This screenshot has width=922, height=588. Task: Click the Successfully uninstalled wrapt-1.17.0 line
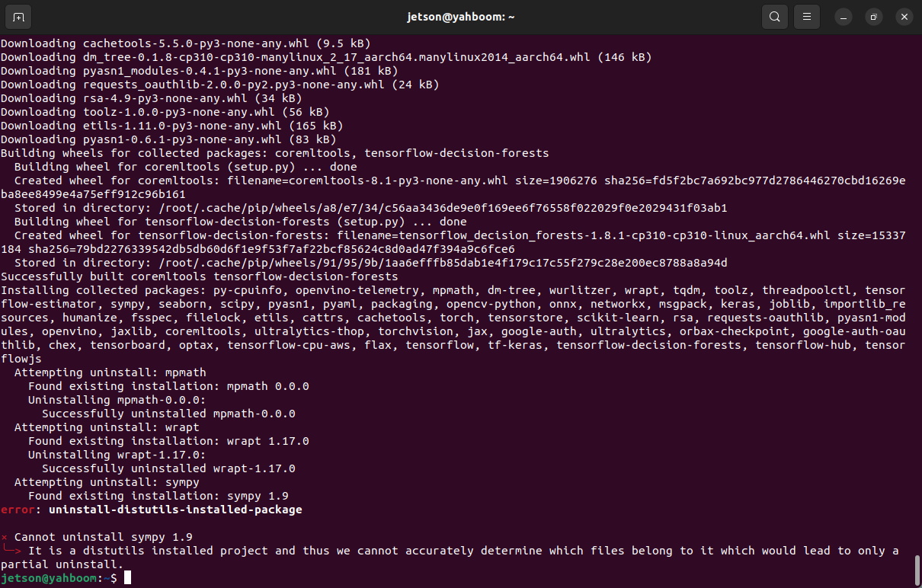pos(168,468)
